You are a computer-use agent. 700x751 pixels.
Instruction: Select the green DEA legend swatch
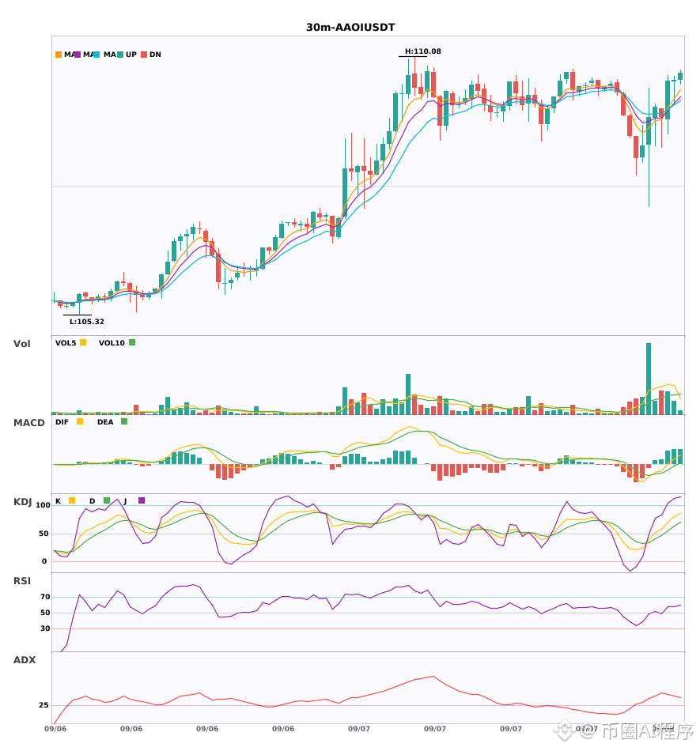click(x=124, y=421)
